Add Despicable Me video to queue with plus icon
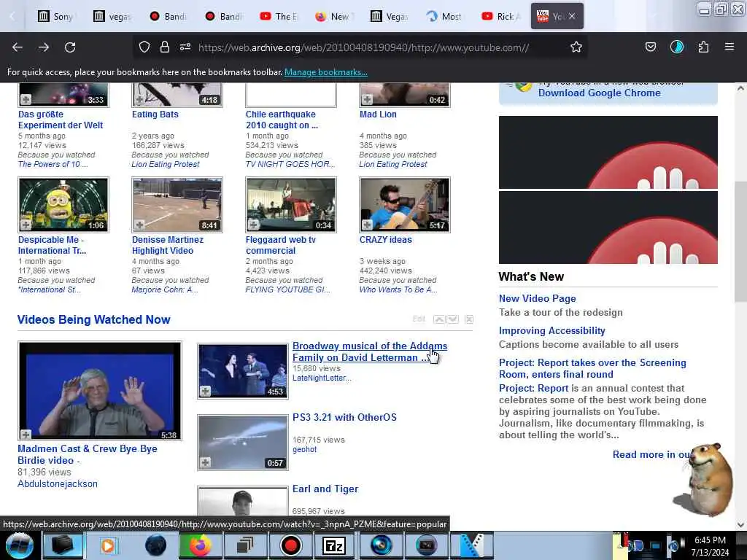This screenshot has width=747, height=560. 26,225
